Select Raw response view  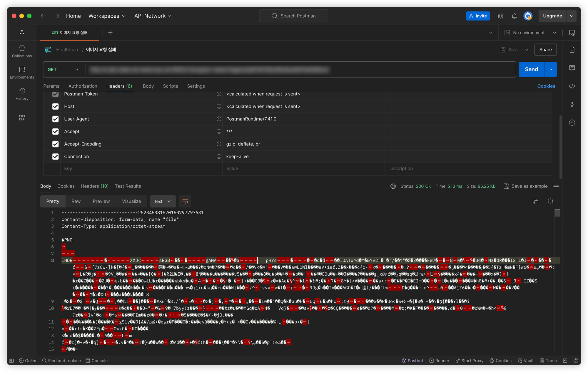76,201
